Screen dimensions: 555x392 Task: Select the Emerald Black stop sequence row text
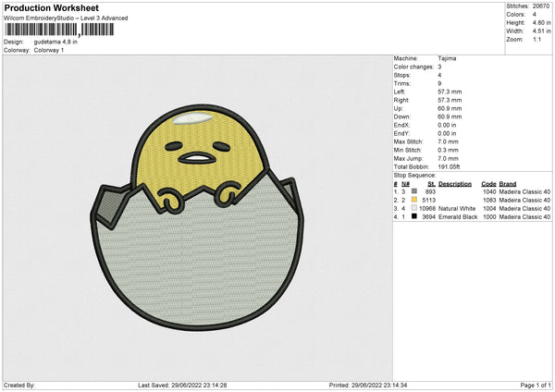455,216
